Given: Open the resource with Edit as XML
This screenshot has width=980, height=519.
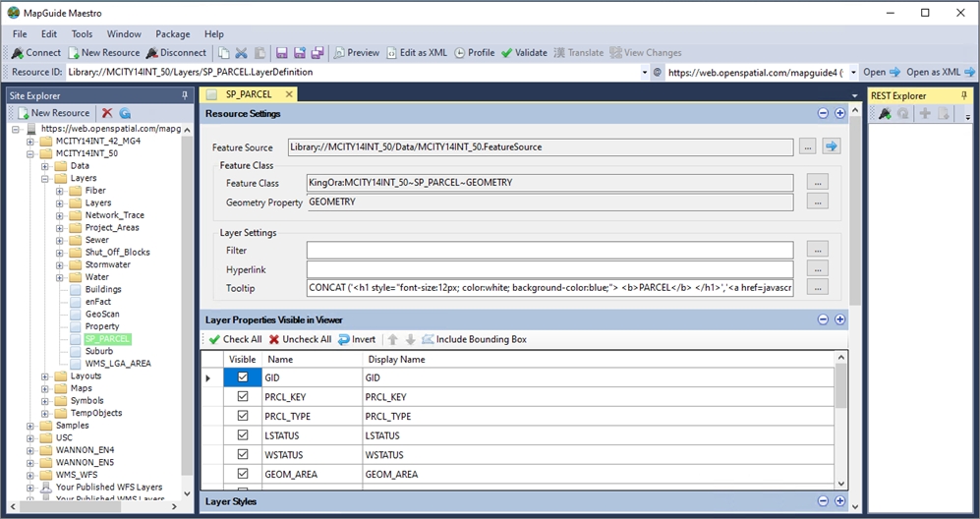Looking at the screenshot, I should 416,53.
